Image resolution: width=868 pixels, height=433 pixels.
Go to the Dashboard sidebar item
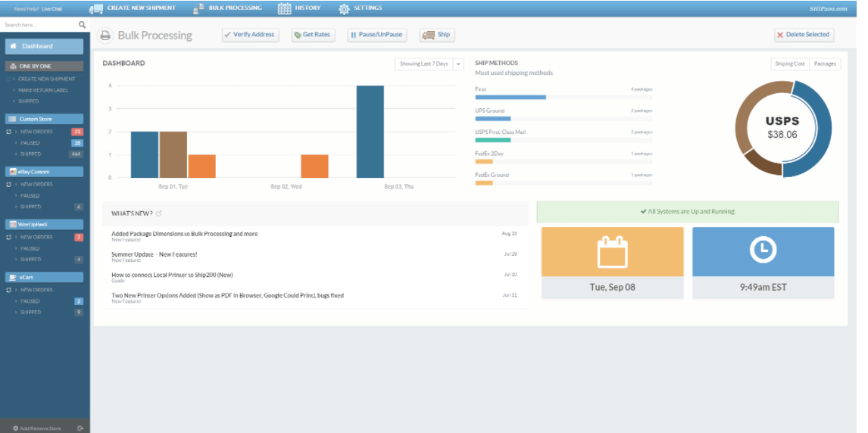pos(44,46)
